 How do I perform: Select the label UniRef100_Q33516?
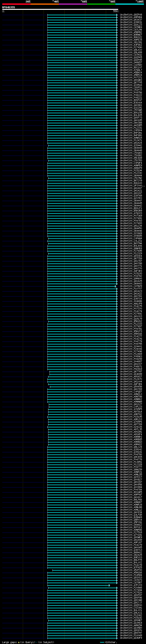[131, 85]
